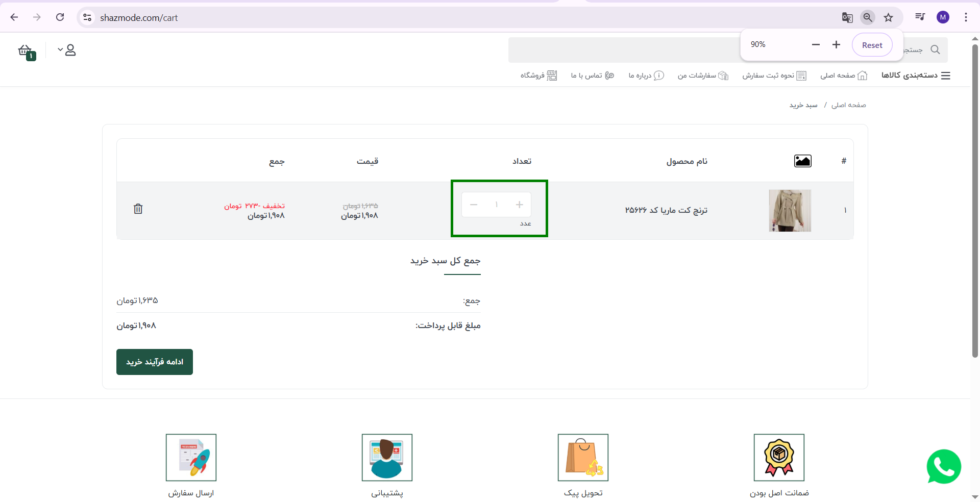Select سفارشات من in the navigation menu

[x=703, y=75]
